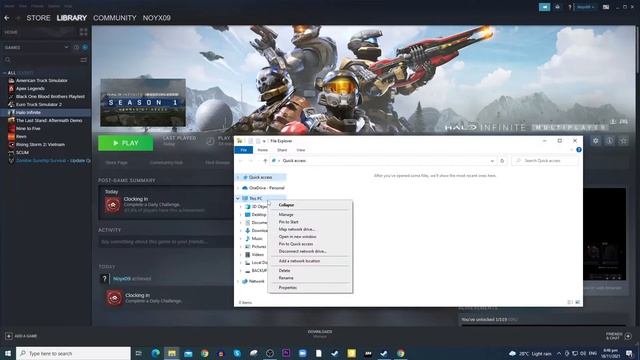Open the NOYX09 profile tab
This screenshot has height=360, width=640.
(157, 18)
